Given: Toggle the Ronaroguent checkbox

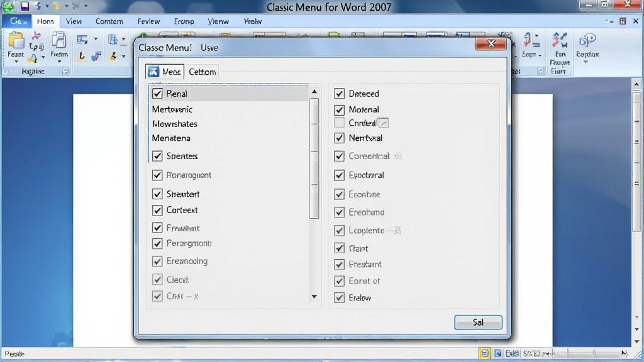Looking at the screenshot, I should pos(157,175).
